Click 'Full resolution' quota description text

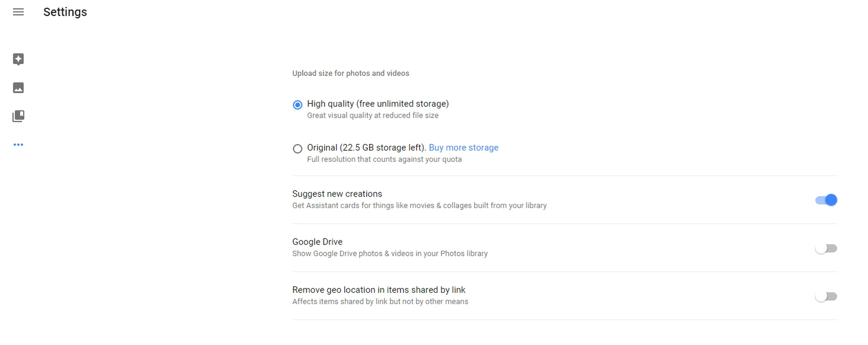pyautogui.click(x=384, y=160)
